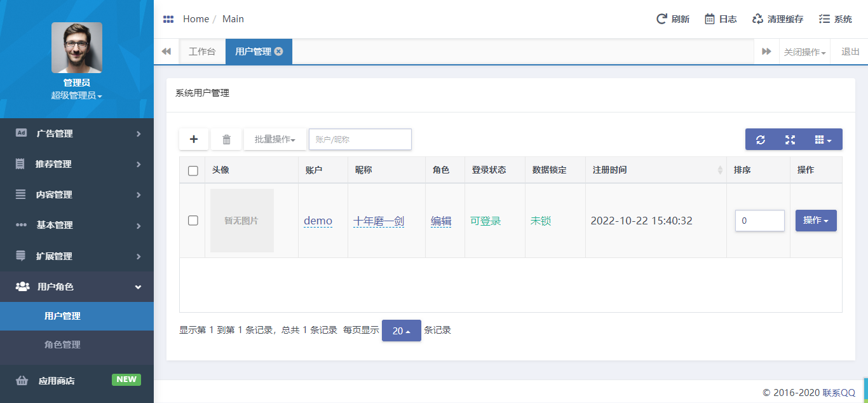Click the 刷新 refresh icon in header
868x403 pixels.
661,19
